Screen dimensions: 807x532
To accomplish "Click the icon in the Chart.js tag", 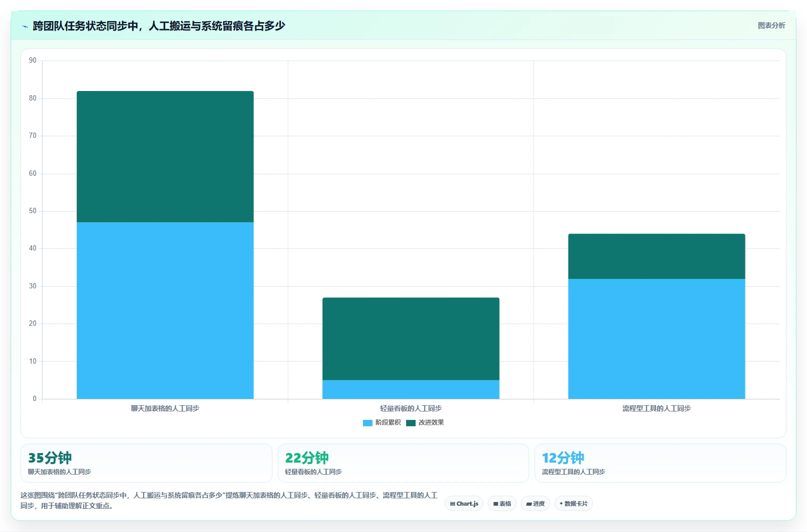I will coord(452,504).
